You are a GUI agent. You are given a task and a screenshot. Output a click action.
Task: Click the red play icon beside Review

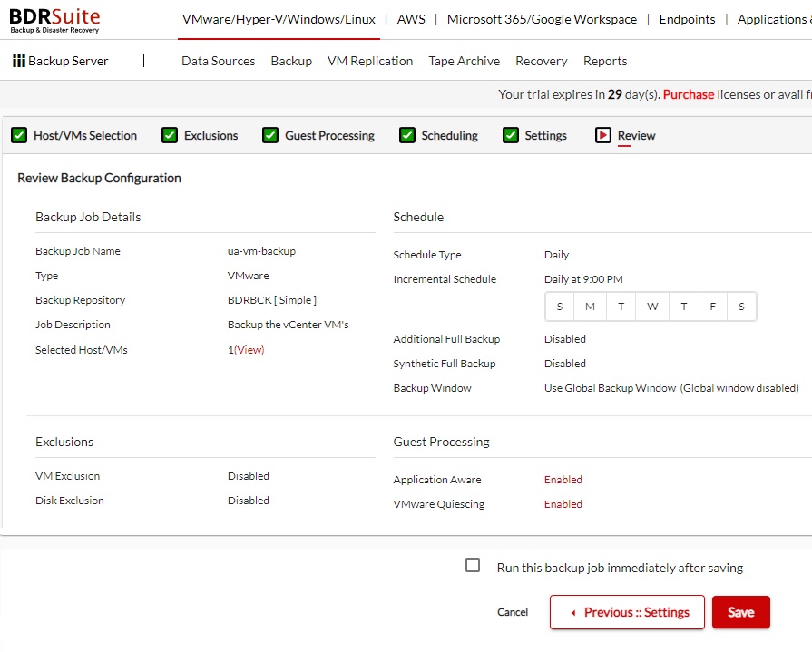coord(602,136)
